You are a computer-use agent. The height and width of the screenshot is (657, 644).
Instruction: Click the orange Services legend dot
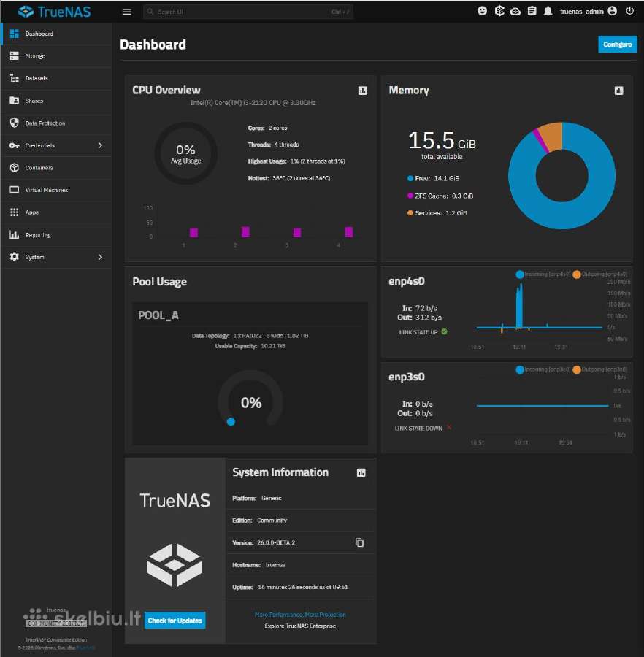pyautogui.click(x=410, y=213)
